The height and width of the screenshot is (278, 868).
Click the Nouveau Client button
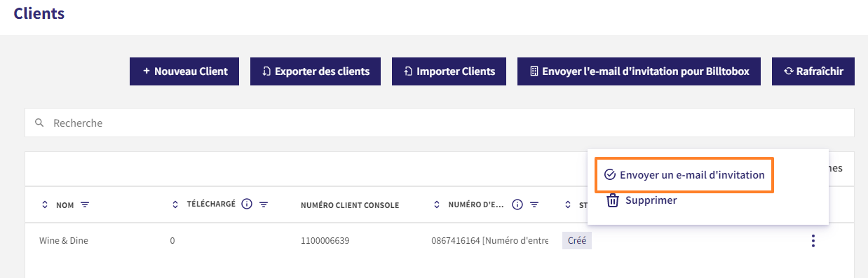184,71
